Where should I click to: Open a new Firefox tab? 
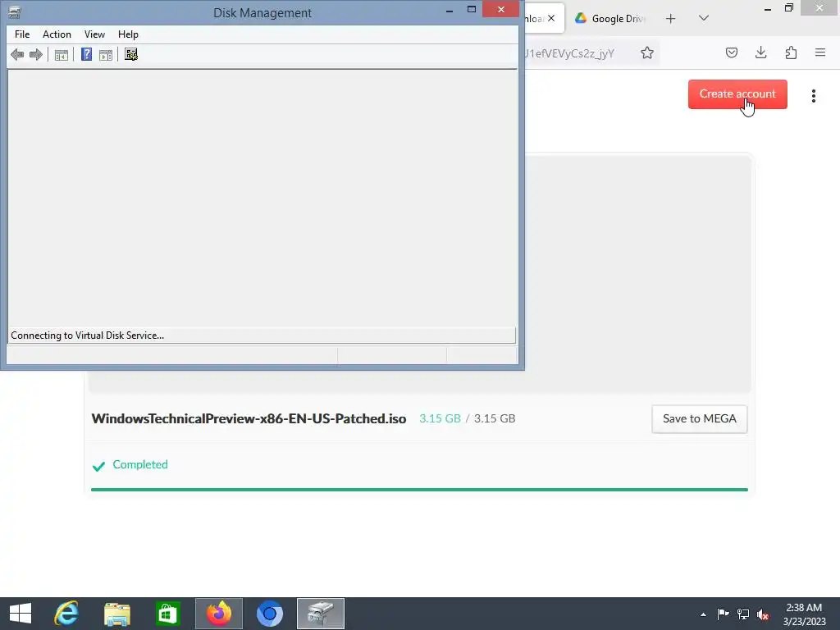tap(671, 19)
